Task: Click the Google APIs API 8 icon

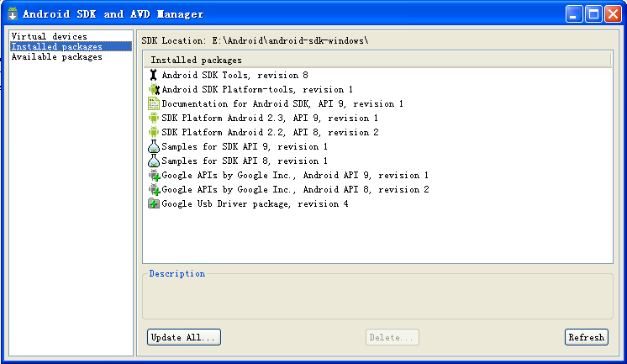Action: (x=154, y=189)
